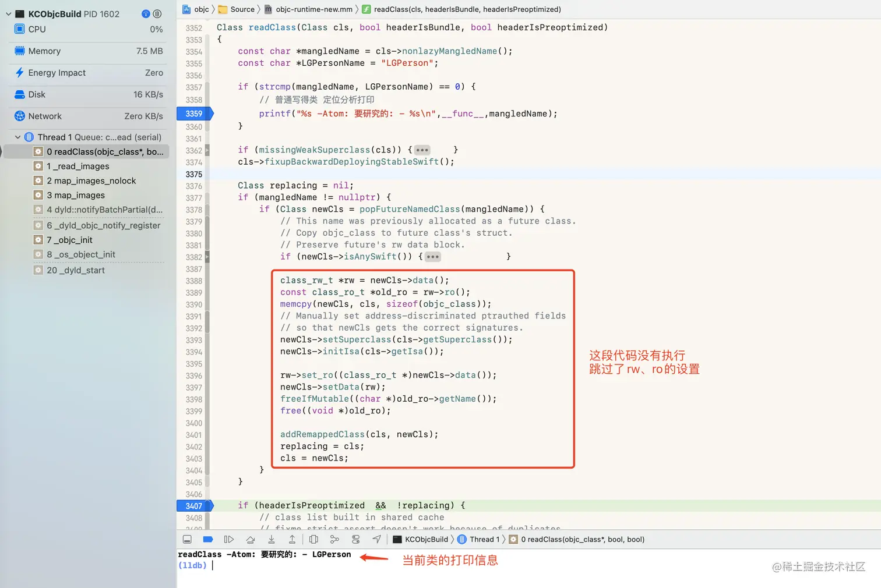
Task: Click readClass function in jump bar
Action: (461, 9)
